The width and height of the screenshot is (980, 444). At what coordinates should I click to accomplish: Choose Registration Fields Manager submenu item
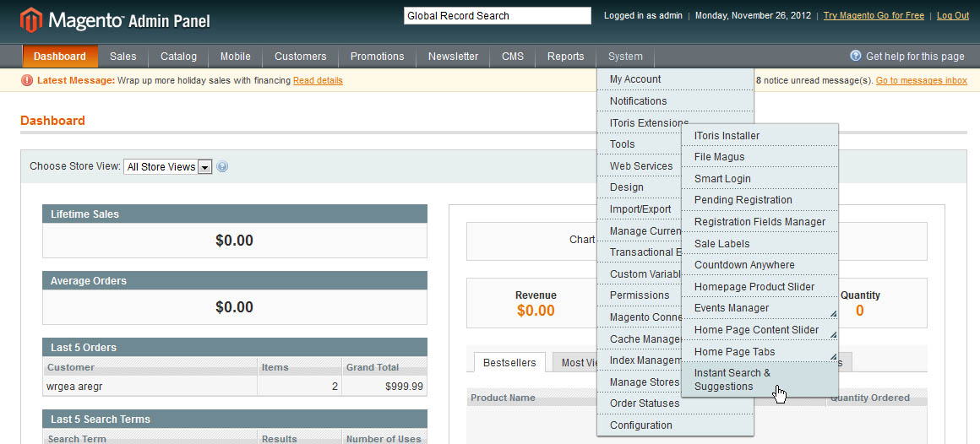tap(759, 222)
